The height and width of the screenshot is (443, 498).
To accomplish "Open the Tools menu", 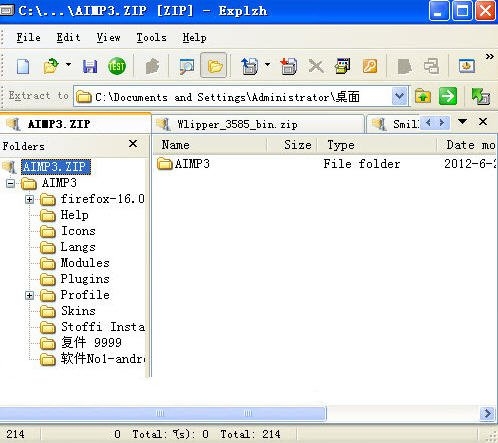I will (151, 37).
